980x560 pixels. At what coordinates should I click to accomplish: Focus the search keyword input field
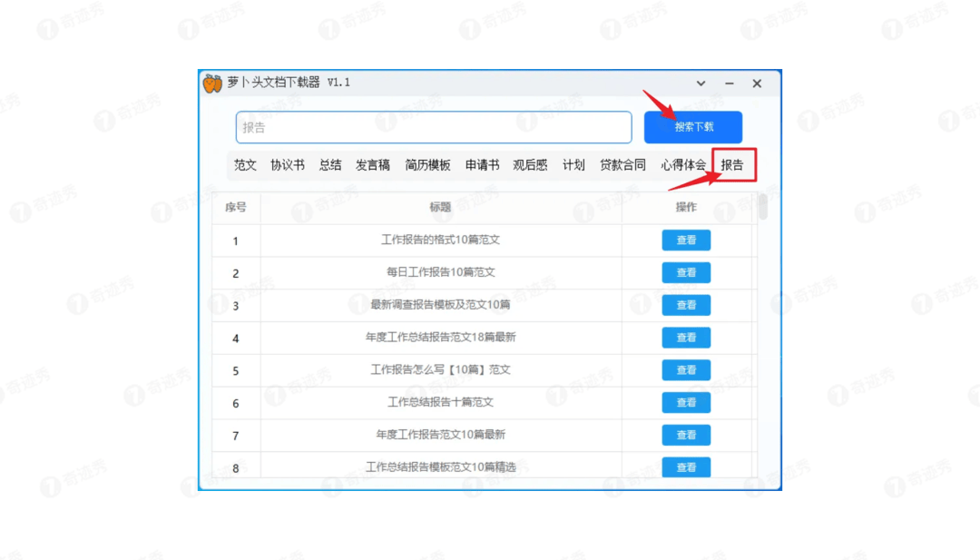click(434, 127)
